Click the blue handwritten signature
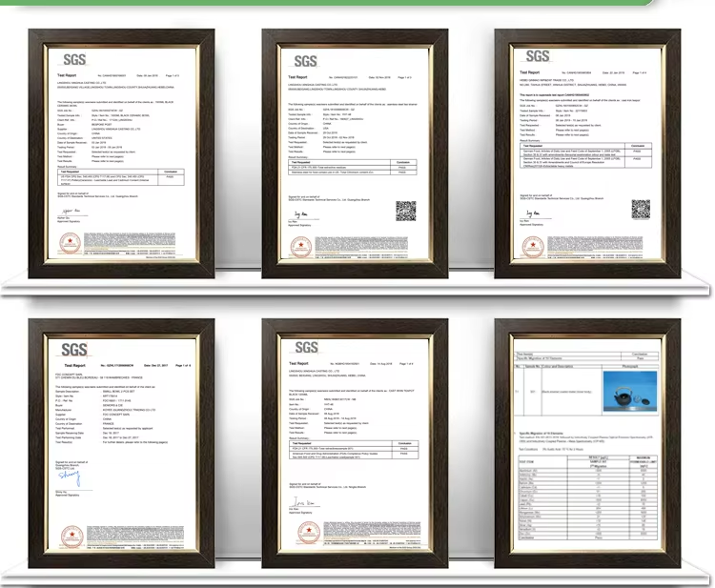The width and height of the screenshot is (715, 588). (70, 477)
